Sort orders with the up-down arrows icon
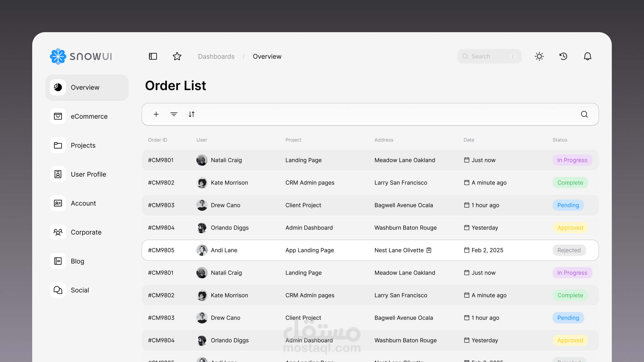 click(x=192, y=114)
